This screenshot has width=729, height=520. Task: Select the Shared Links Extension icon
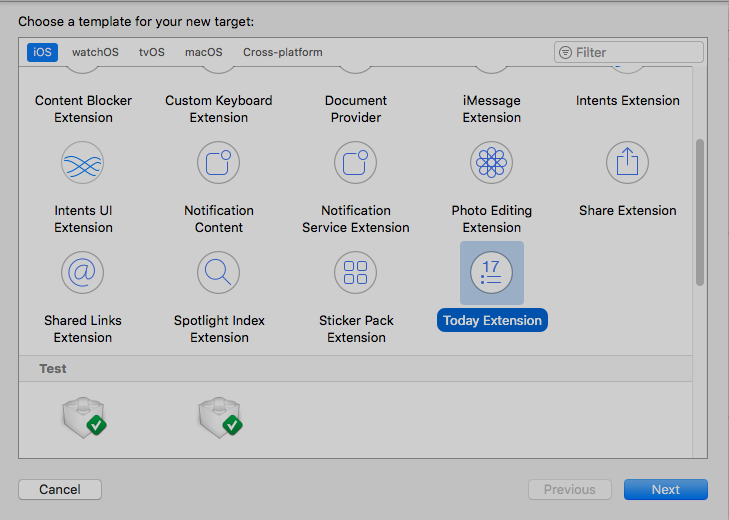tap(83, 272)
